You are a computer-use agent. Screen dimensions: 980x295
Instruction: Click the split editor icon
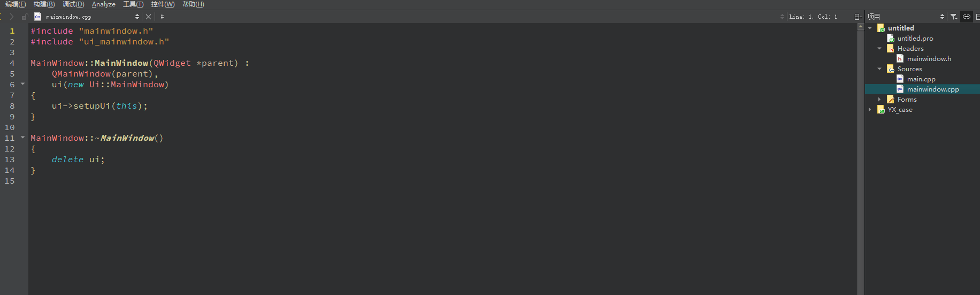[857, 17]
